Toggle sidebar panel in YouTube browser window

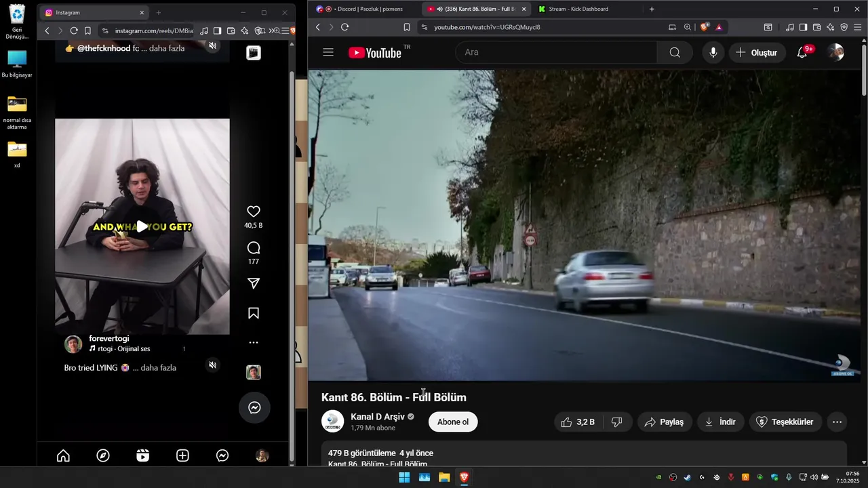tap(803, 27)
